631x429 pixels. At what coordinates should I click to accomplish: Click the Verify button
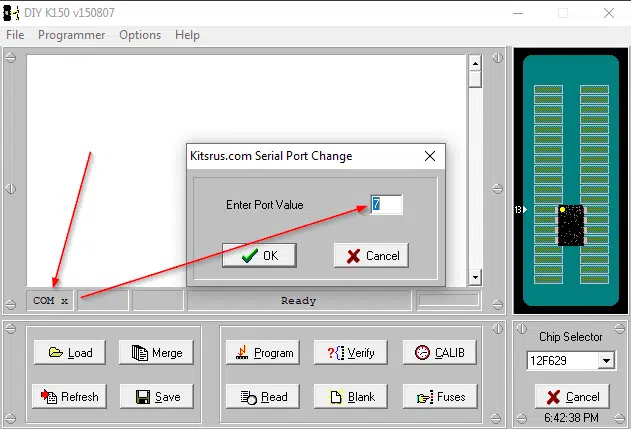[351, 353]
